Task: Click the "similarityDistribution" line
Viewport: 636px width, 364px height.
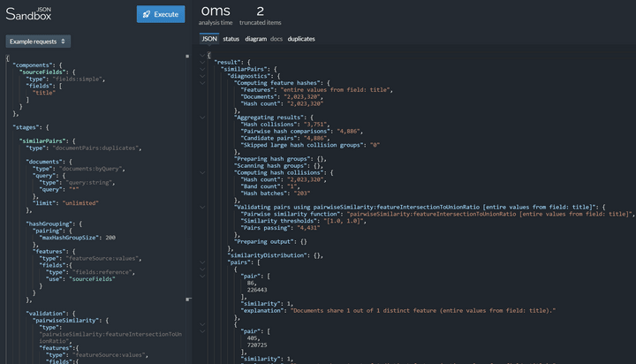Action: pyautogui.click(x=275, y=255)
